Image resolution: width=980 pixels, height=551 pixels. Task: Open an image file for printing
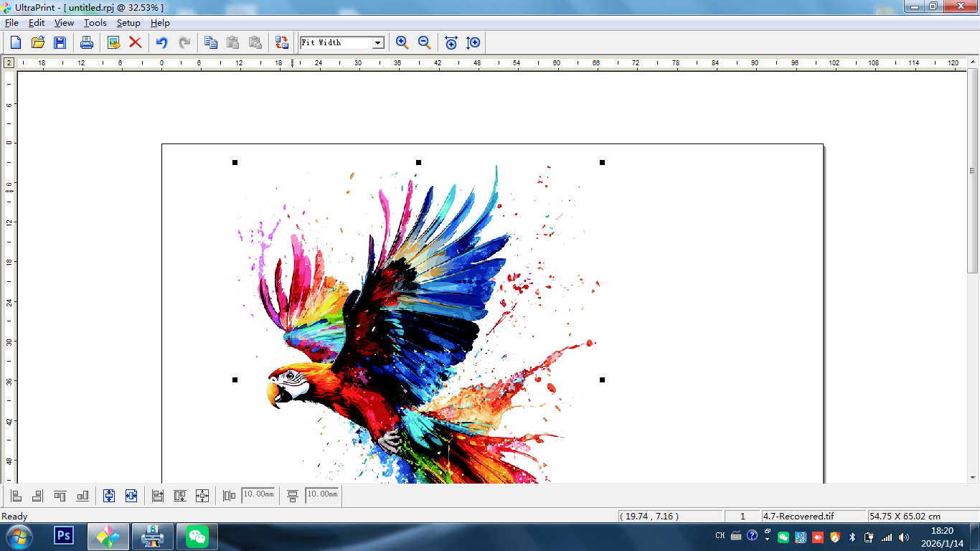coord(38,43)
